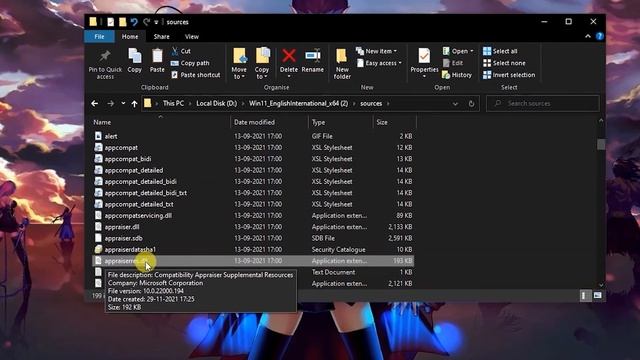Expand chevron after 'This PC' breadcrumb
The image size is (640, 360).
click(x=190, y=104)
